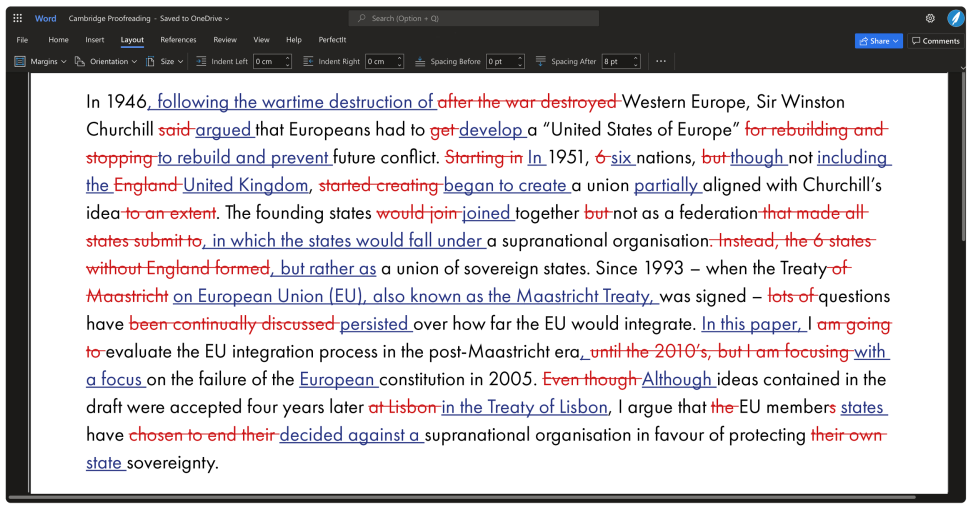Screen dimensions: 975x510
Task: Click the Orientation page icon
Action: point(80,61)
